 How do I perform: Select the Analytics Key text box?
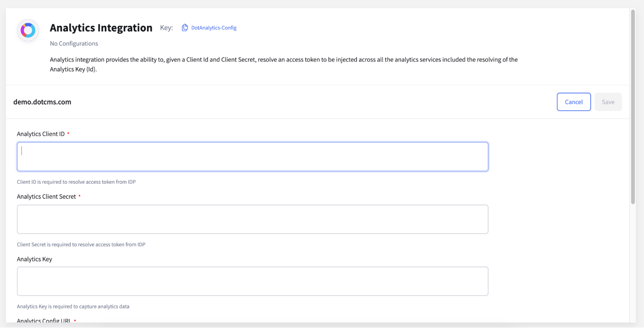[252, 281]
